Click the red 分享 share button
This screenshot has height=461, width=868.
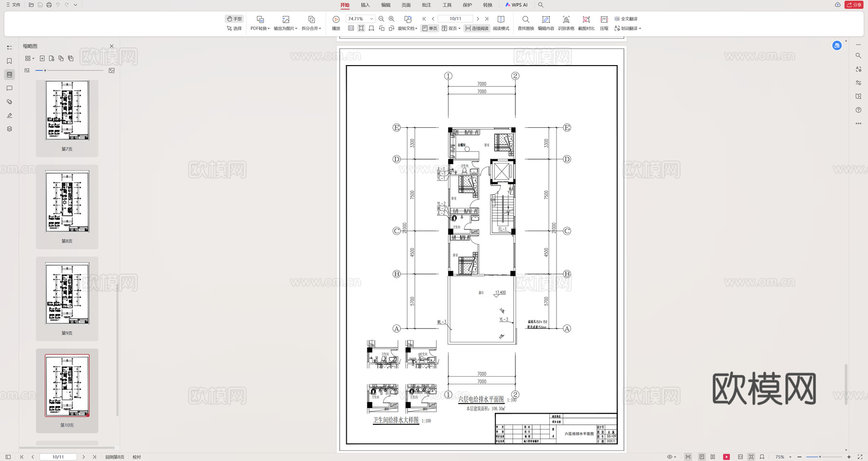pyautogui.click(x=854, y=5)
